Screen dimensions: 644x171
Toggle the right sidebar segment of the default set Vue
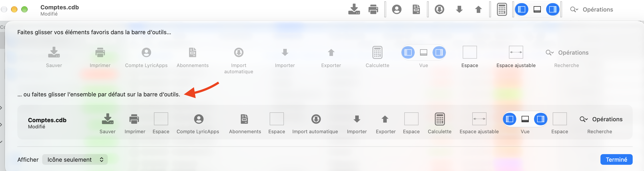click(x=540, y=119)
